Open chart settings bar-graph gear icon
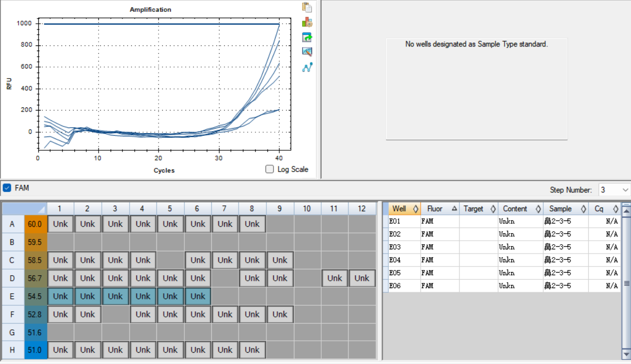Viewport: 631px width, 364px height. [307, 22]
